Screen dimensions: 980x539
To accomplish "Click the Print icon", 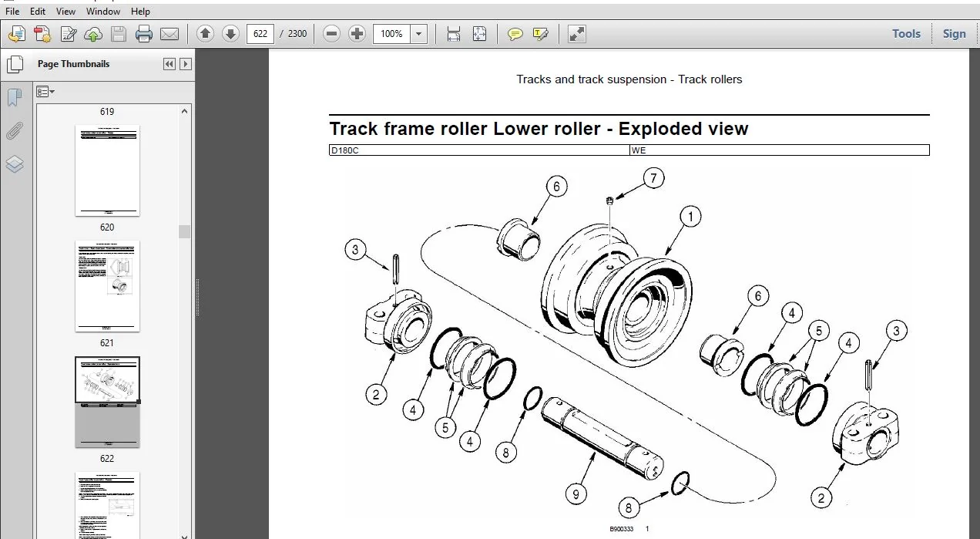I will (x=144, y=34).
